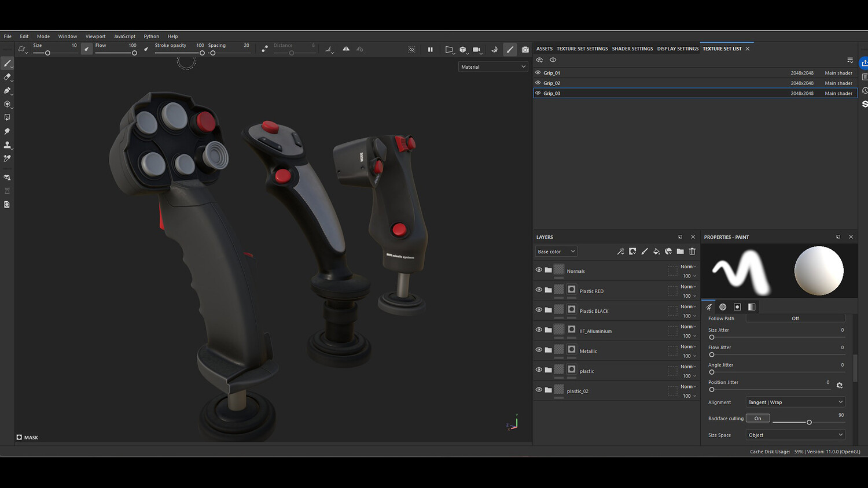
Task: Pause the viewport rendering
Action: (x=430, y=50)
